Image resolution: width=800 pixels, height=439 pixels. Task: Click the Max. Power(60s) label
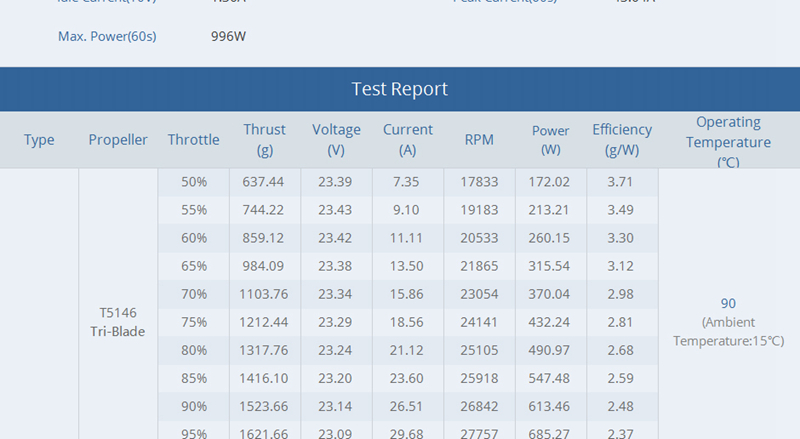click(x=107, y=37)
